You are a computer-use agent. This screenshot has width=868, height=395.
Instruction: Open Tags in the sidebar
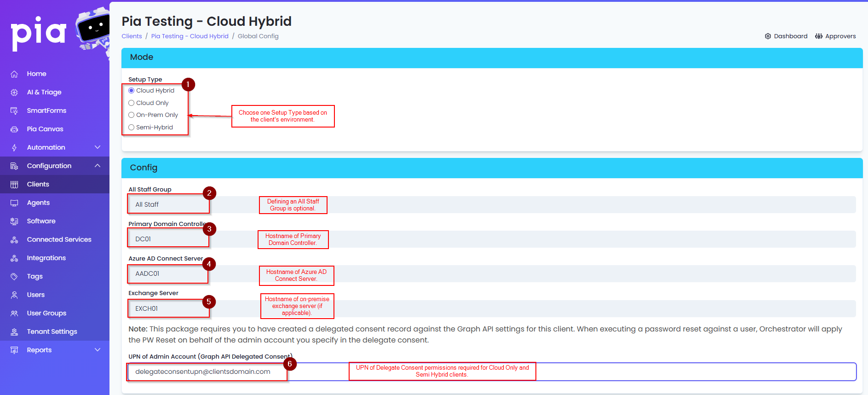click(55, 276)
